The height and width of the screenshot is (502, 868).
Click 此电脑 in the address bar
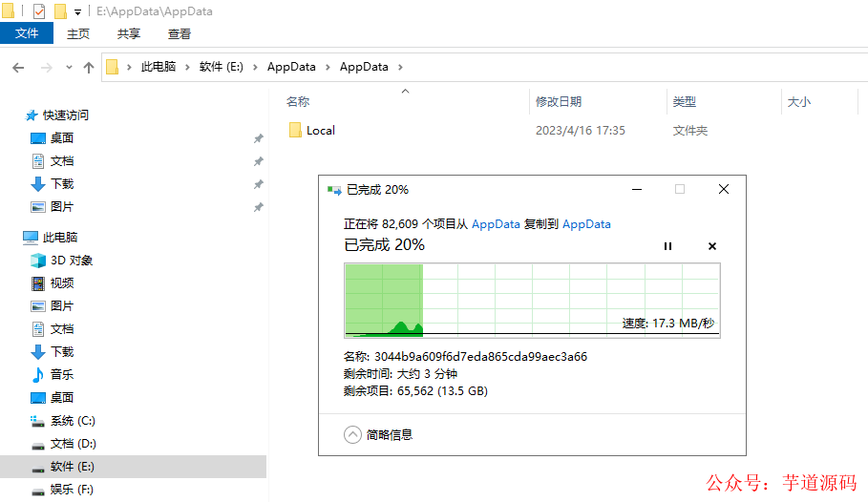[x=159, y=67]
